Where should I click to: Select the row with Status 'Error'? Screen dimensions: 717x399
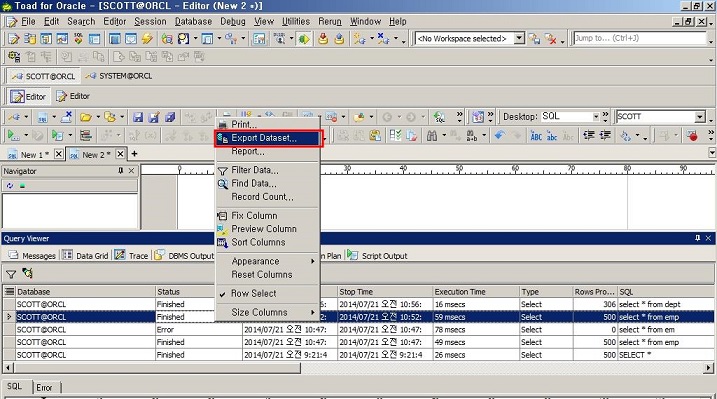pos(358,330)
